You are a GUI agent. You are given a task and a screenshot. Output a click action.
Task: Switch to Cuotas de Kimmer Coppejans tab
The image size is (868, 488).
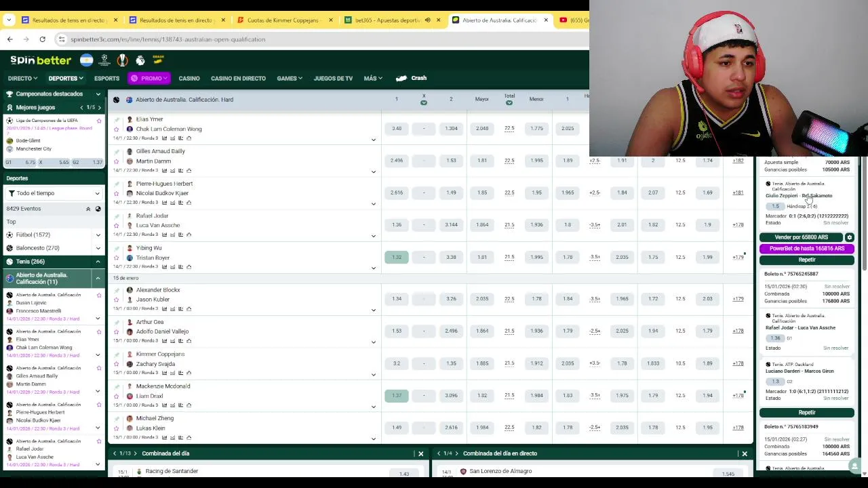283,20
